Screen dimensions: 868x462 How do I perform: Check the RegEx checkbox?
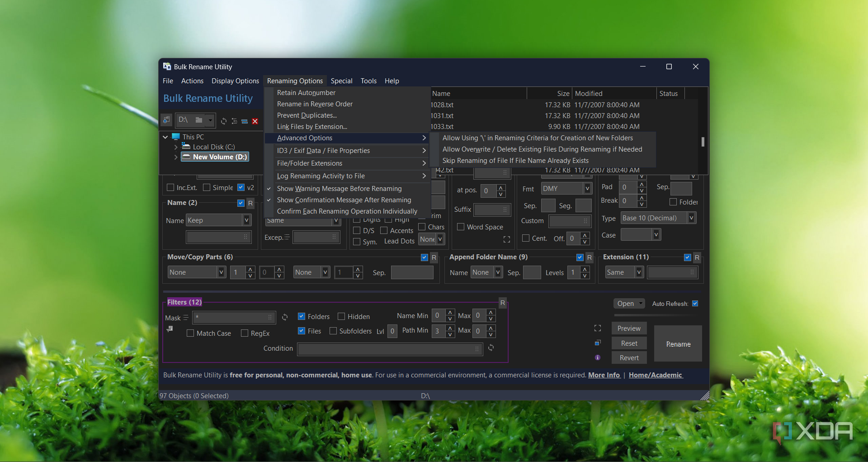coord(245,333)
